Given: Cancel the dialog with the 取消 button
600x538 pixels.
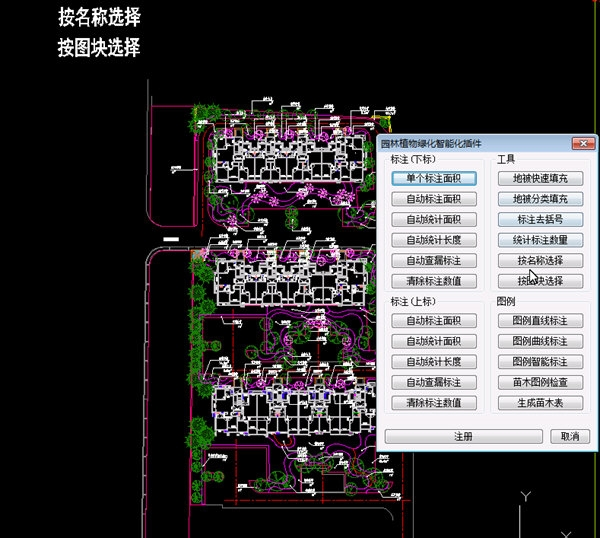Looking at the screenshot, I should tap(569, 437).
